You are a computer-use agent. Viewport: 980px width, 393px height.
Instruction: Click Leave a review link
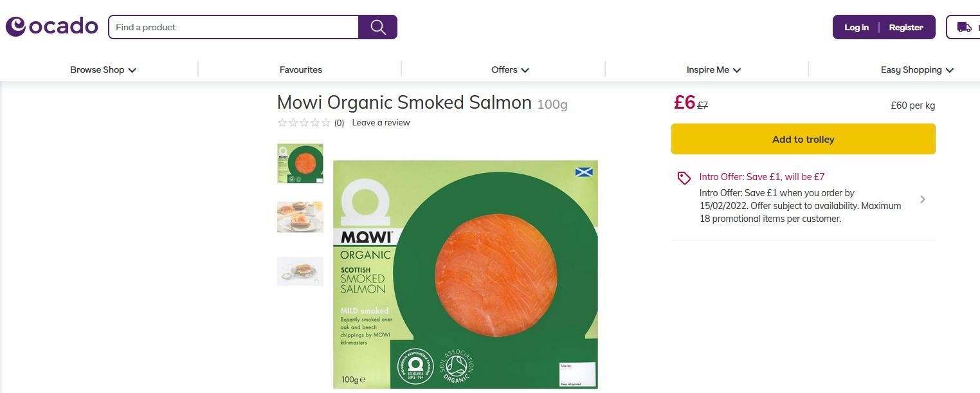tap(381, 123)
